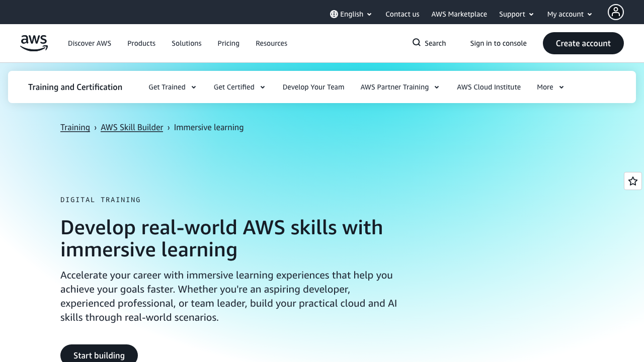This screenshot has height=362, width=644.
Task: Expand the More menu
Action: point(550,87)
